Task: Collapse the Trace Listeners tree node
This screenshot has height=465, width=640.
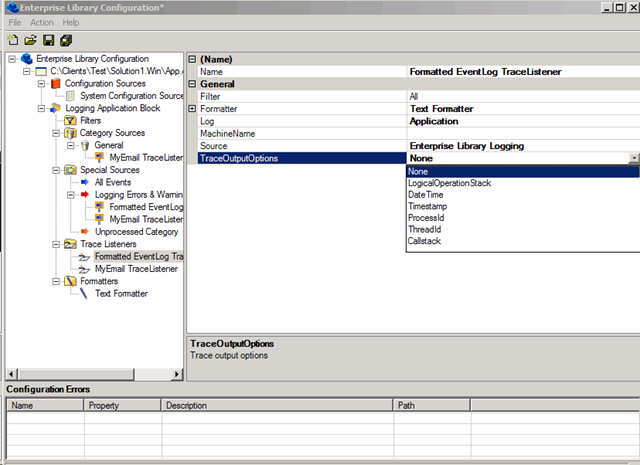Action: click(56, 244)
